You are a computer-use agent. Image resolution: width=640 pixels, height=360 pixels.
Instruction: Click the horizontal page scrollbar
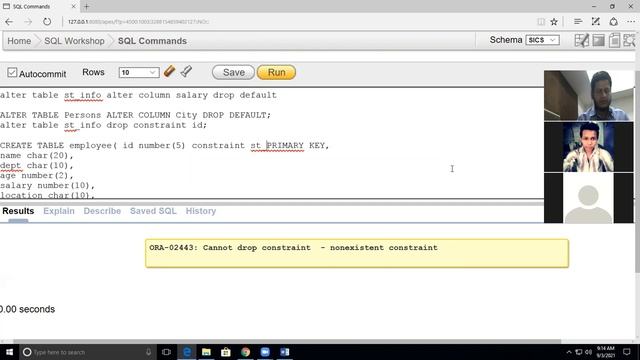[287, 341]
